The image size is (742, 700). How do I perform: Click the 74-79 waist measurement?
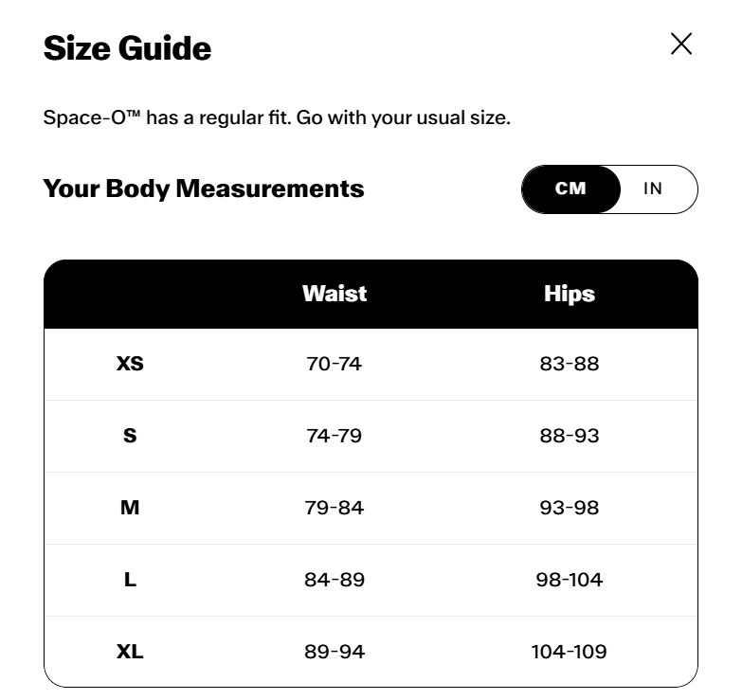335,436
